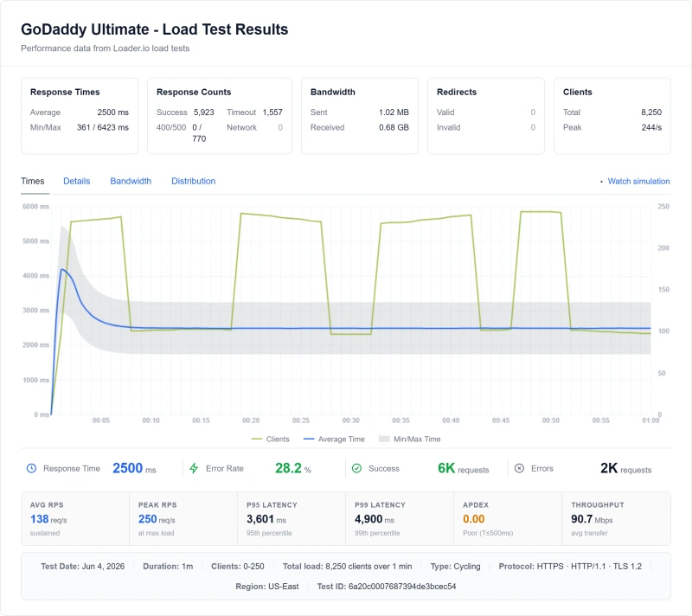Click the Test ID hash value
The image size is (692, 616).
(x=402, y=587)
